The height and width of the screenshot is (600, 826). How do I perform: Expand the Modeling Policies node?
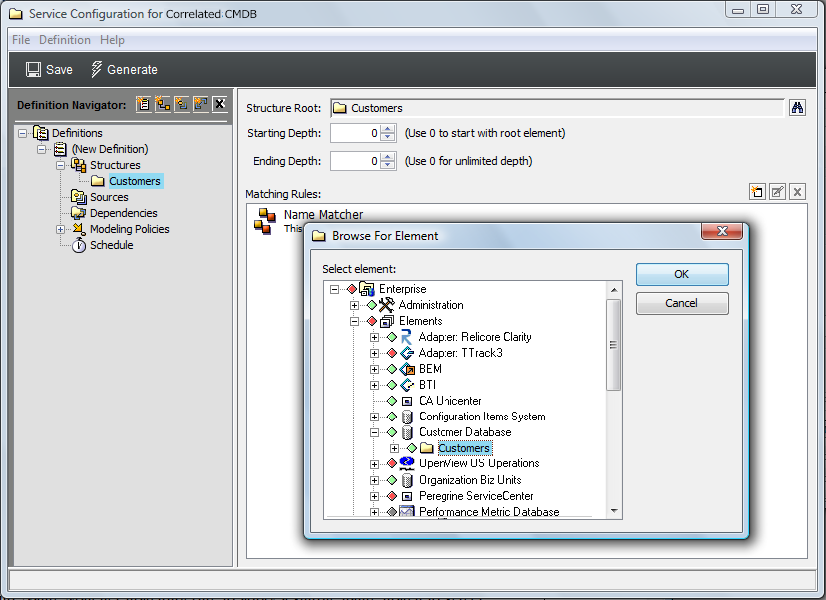(61, 229)
